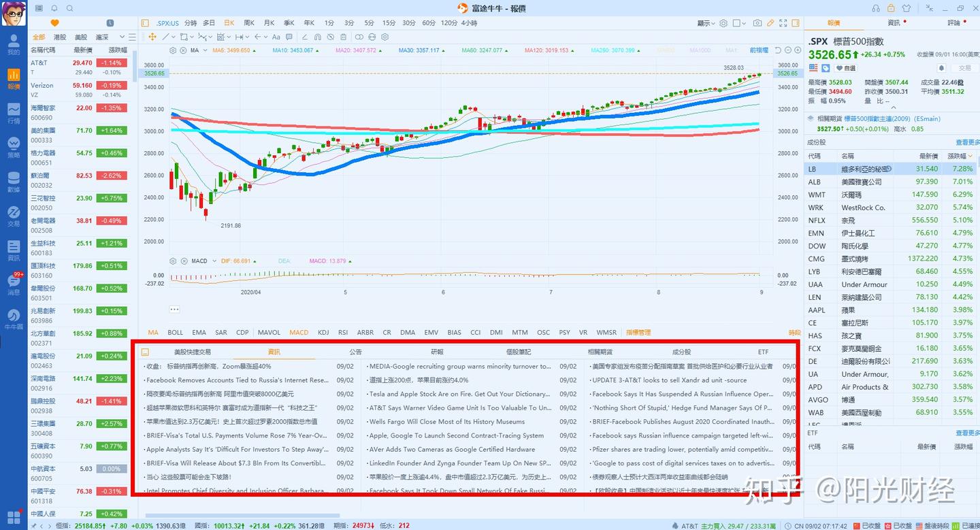This screenshot has height=530, width=980.
Task: Open 牛牛圈 in the left sidebar
Action: (x=14, y=319)
